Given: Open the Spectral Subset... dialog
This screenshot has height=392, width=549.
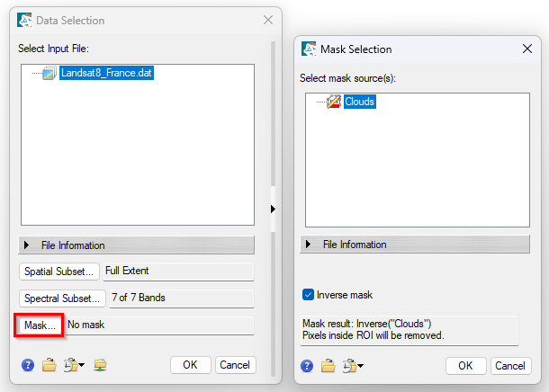Looking at the screenshot, I should [62, 298].
